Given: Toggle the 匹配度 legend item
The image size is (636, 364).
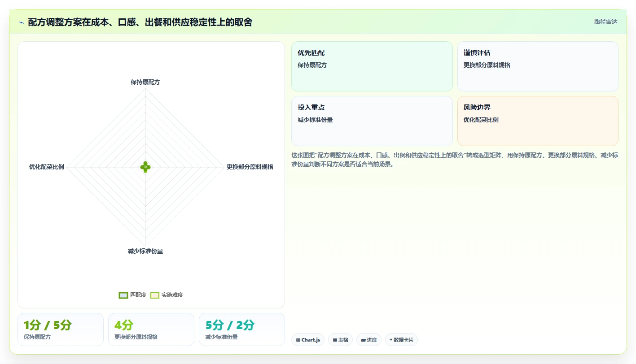Looking at the screenshot, I should coord(132,295).
